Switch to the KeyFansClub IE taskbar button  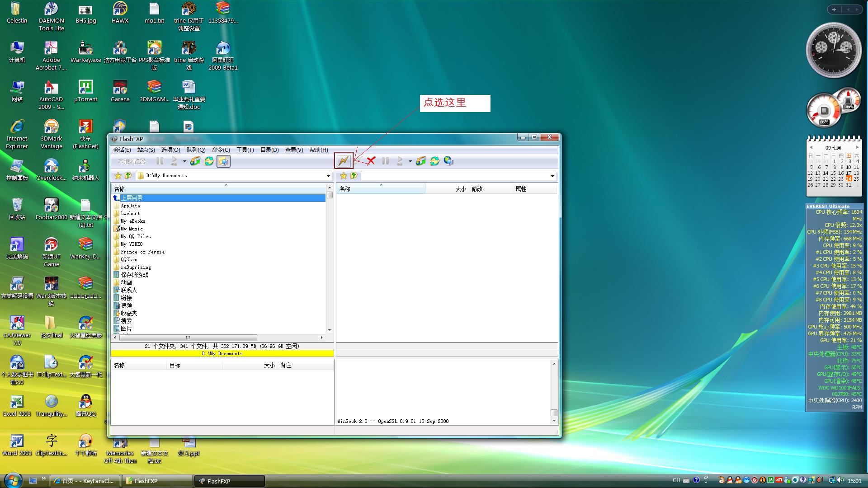click(x=85, y=481)
